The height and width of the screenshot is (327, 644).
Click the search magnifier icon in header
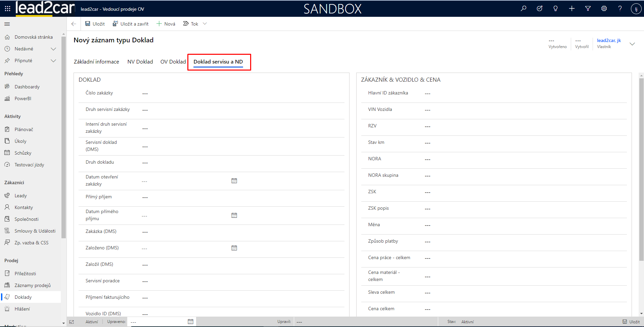523,9
